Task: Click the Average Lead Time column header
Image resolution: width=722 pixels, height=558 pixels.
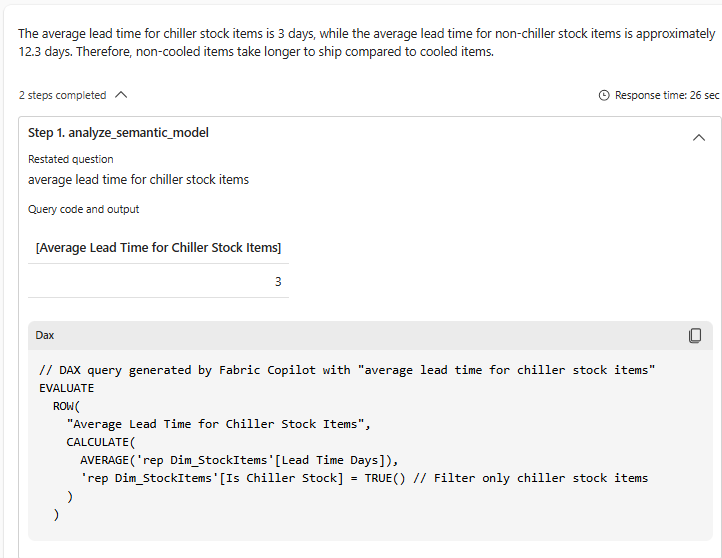Action: [158, 247]
